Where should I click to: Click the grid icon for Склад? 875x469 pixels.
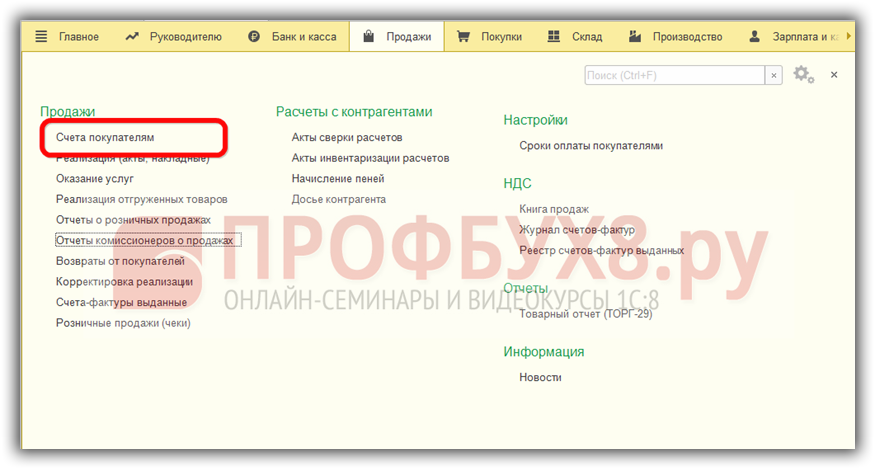(554, 37)
